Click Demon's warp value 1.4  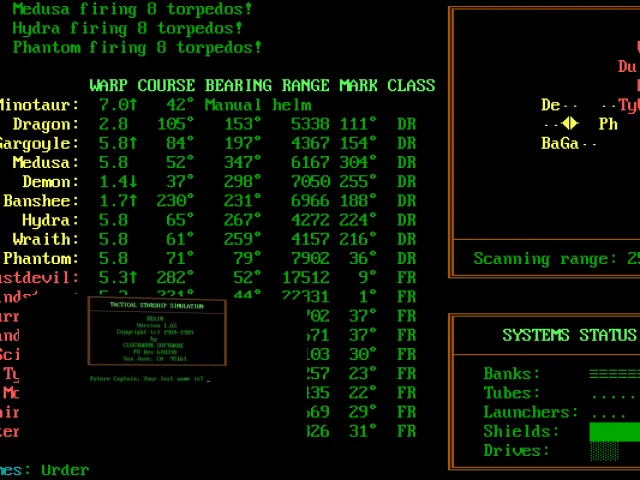click(x=118, y=182)
